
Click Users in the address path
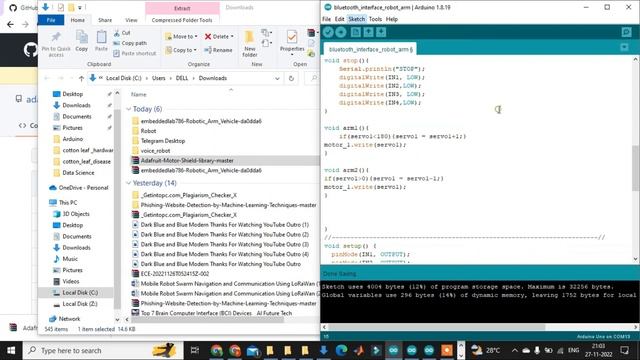click(x=159, y=78)
